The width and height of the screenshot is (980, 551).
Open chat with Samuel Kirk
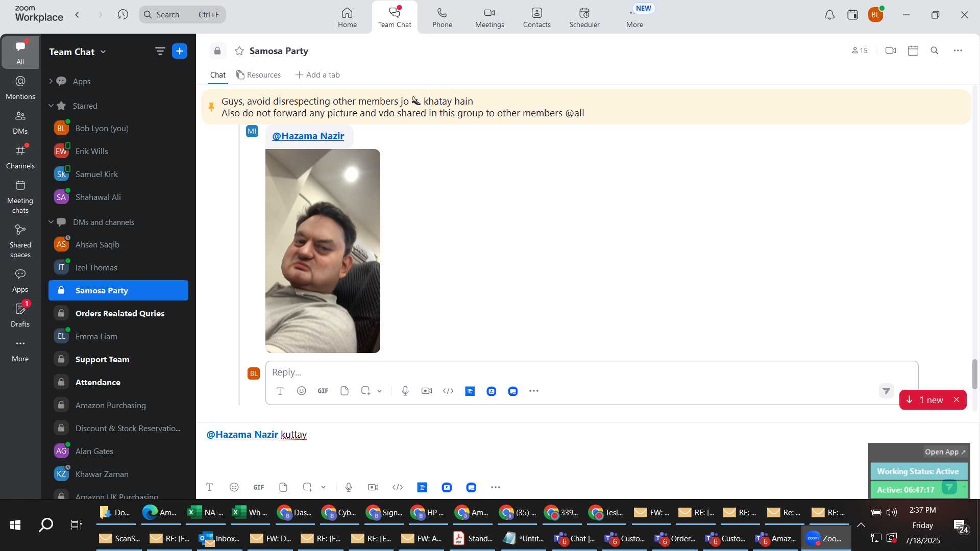point(118,174)
